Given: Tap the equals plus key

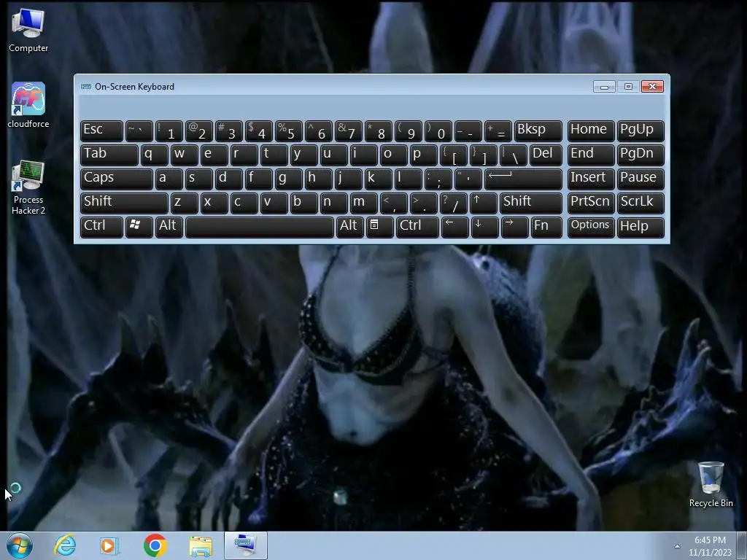Looking at the screenshot, I should (x=498, y=131).
